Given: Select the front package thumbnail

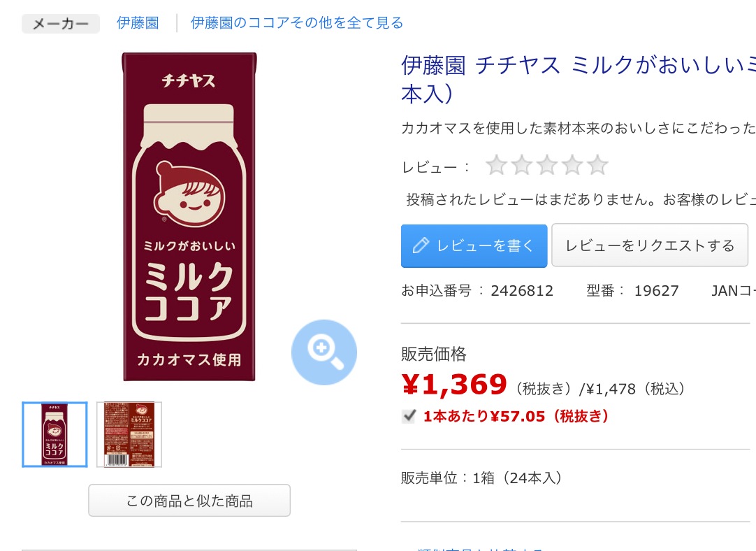Looking at the screenshot, I should click(x=55, y=434).
